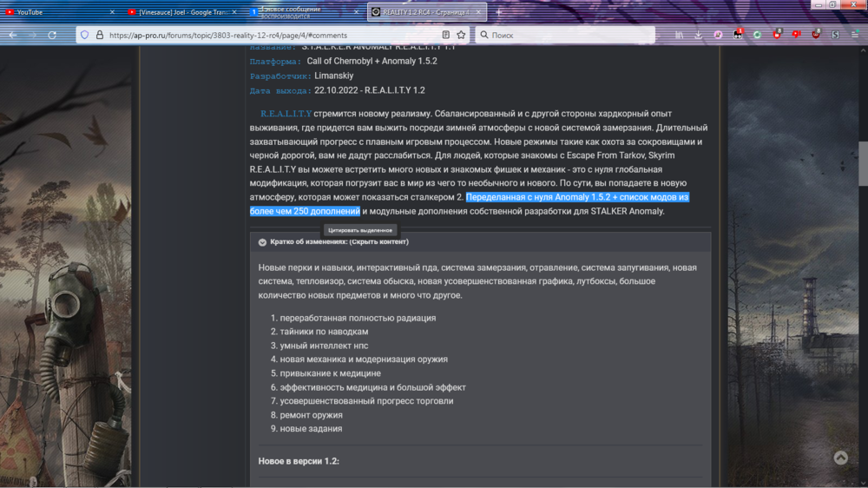
Task: Close the REALITY 1.2 RC4 tab
Action: click(x=478, y=11)
